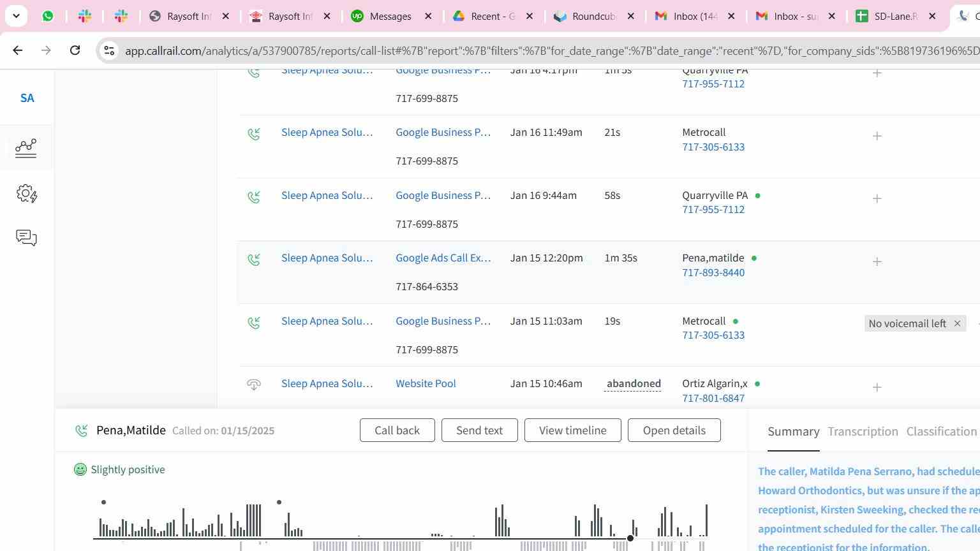The image size is (980, 551).
Task: Go back with browser back arrow
Action: (x=17, y=50)
